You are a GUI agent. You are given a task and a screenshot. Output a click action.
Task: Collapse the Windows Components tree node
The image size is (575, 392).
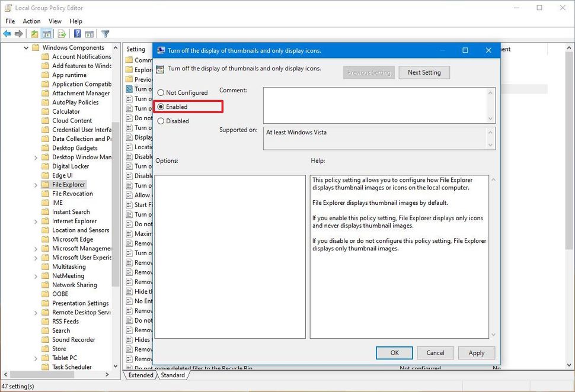[25, 47]
